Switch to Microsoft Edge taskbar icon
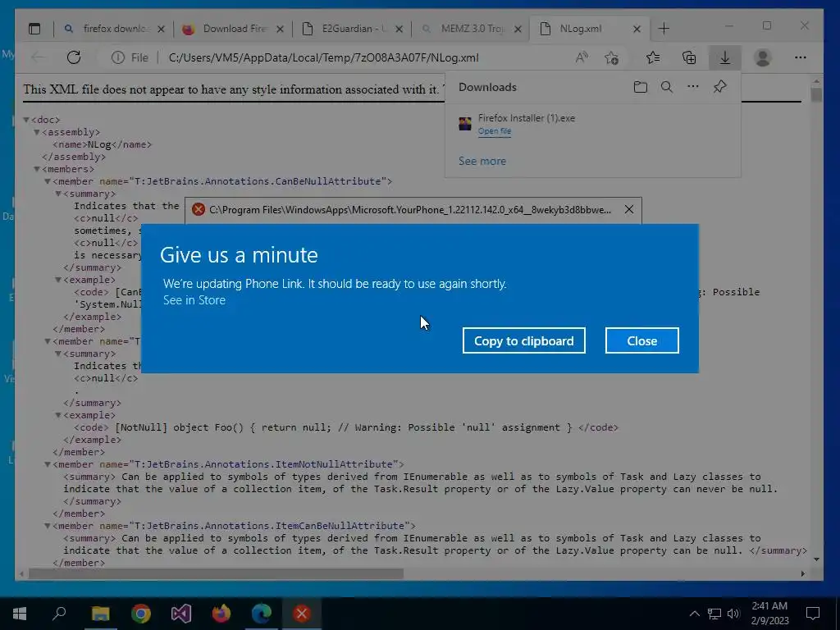The image size is (840, 630). (x=262, y=614)
